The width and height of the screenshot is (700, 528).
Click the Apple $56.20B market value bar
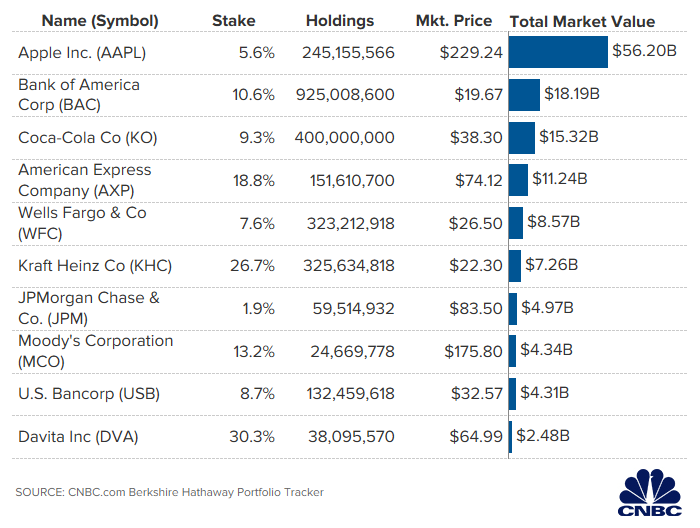pyautogui.click(x=558, y=52)
